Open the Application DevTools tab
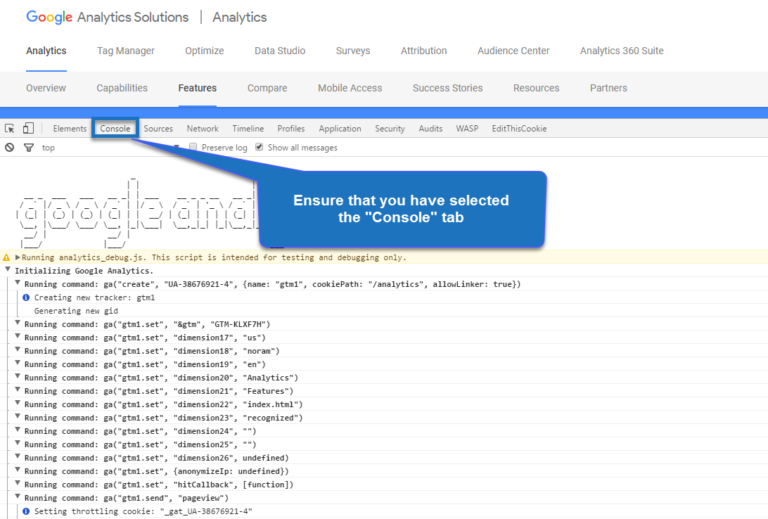Image resolution: width=768 pixels, height=519 pixels. click(x=340, y=129)
